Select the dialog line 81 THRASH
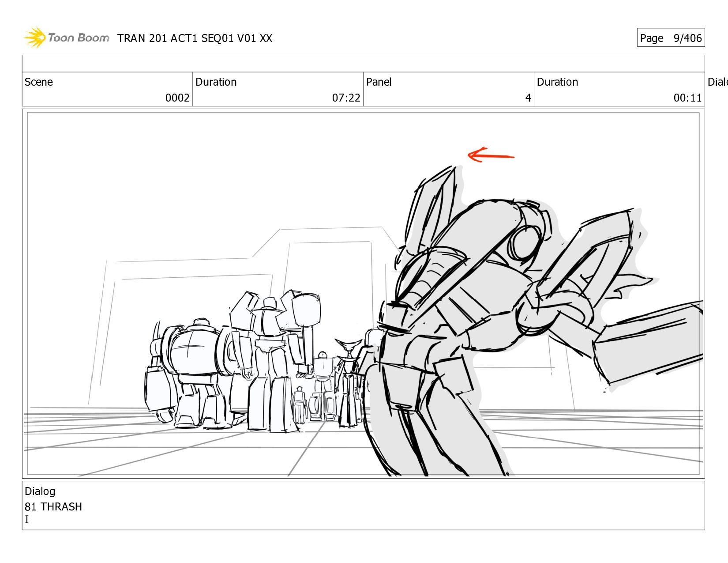The width and height of the screenshot is (728, 563). click(53, 506)
